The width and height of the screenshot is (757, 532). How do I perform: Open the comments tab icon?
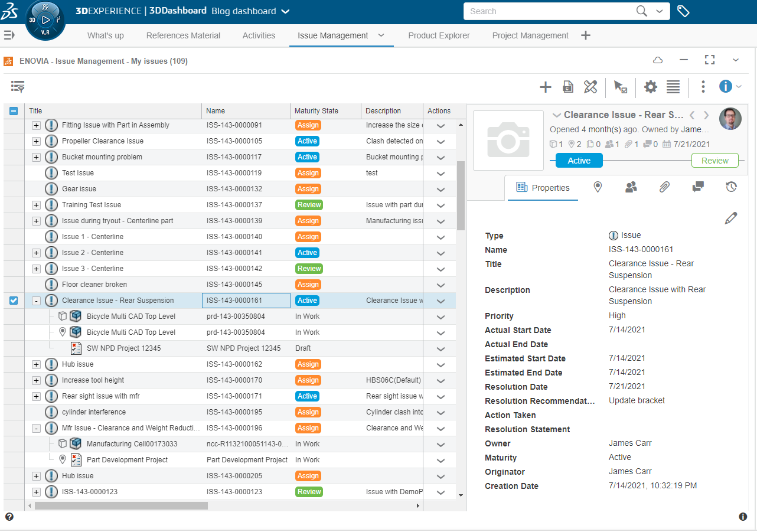click(x=697, y=187)
